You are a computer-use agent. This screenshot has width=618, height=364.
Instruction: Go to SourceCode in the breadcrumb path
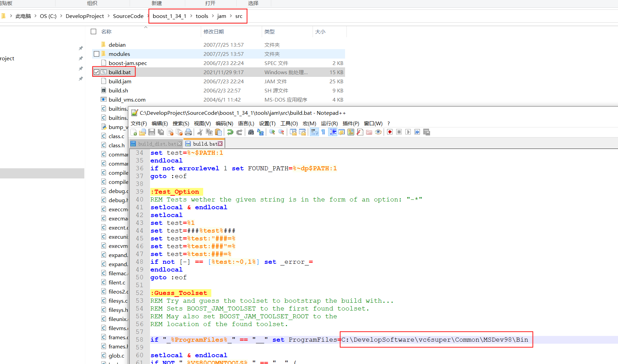click(128, 16)
